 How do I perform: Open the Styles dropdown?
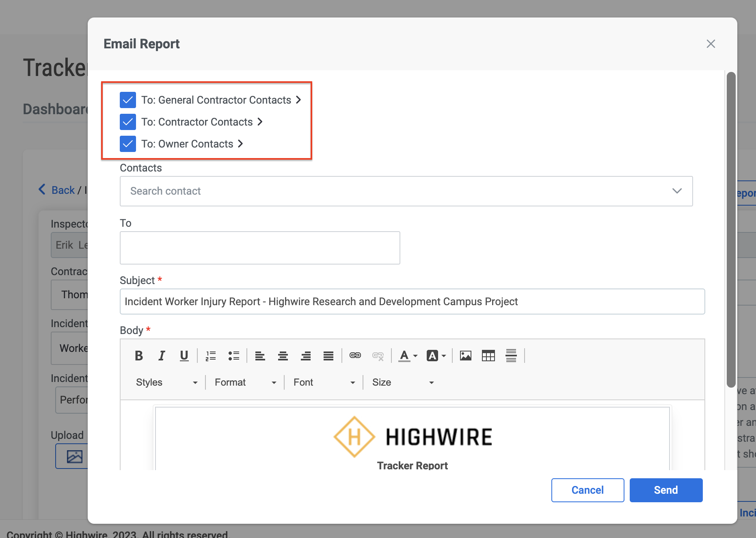167,382
